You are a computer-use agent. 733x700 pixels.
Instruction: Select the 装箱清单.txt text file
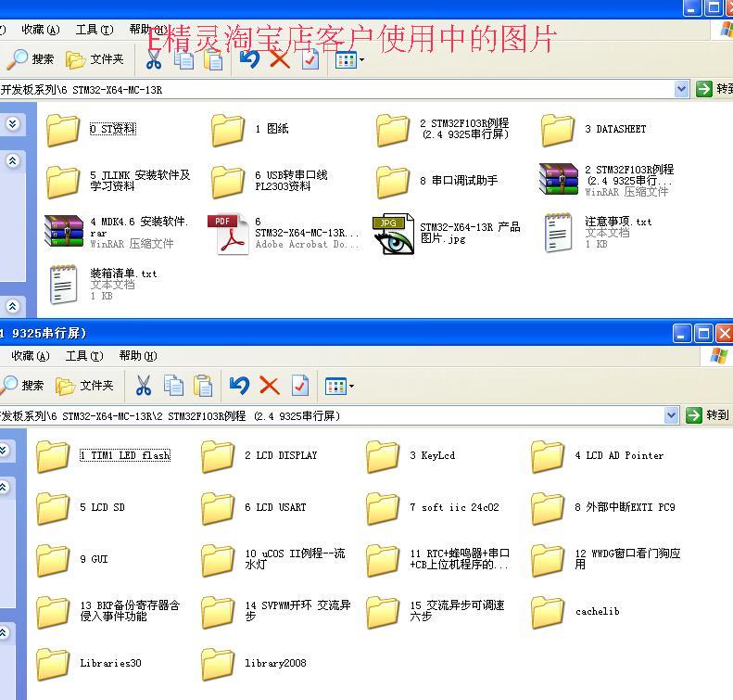[x=103, y=285]
